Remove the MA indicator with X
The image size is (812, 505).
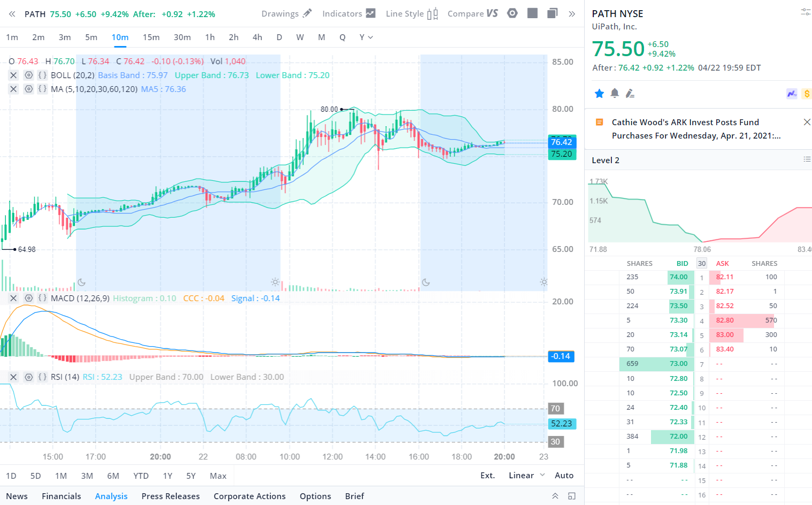13,89
